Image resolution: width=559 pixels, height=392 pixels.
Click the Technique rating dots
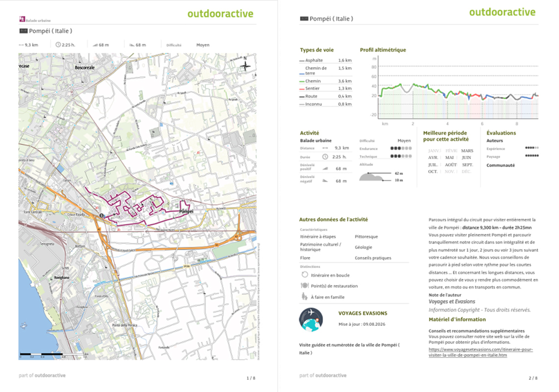pyautogui.click(x=401, y=156)
